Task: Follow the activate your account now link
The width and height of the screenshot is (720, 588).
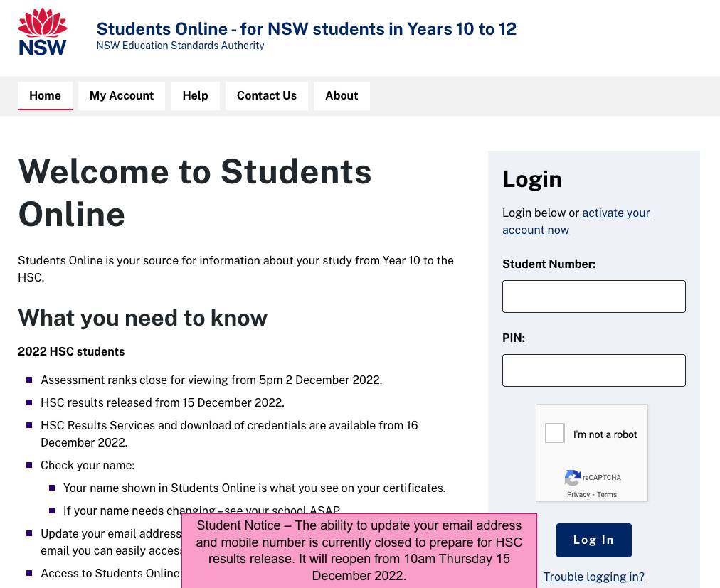Action: click(x=576, y=221)
